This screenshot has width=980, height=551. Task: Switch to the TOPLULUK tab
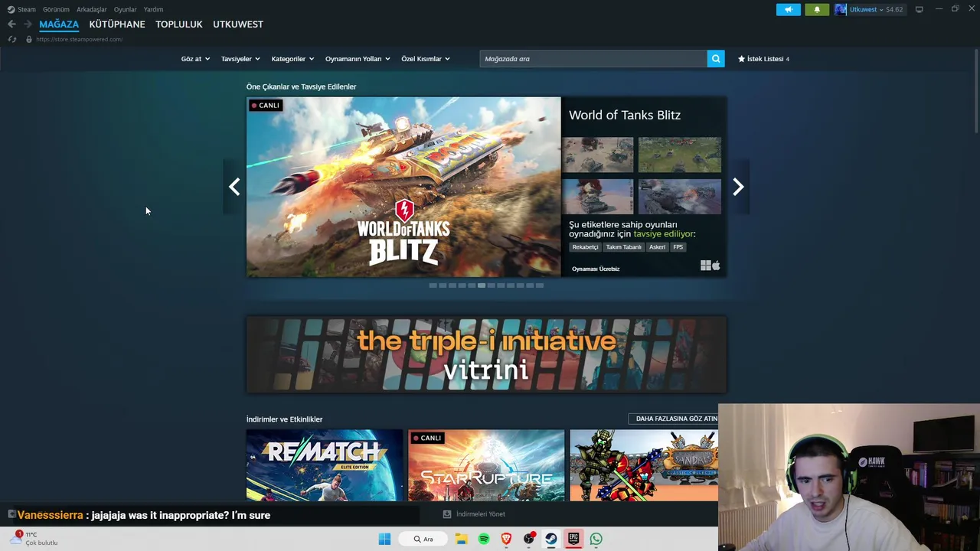tap(179, 24)
